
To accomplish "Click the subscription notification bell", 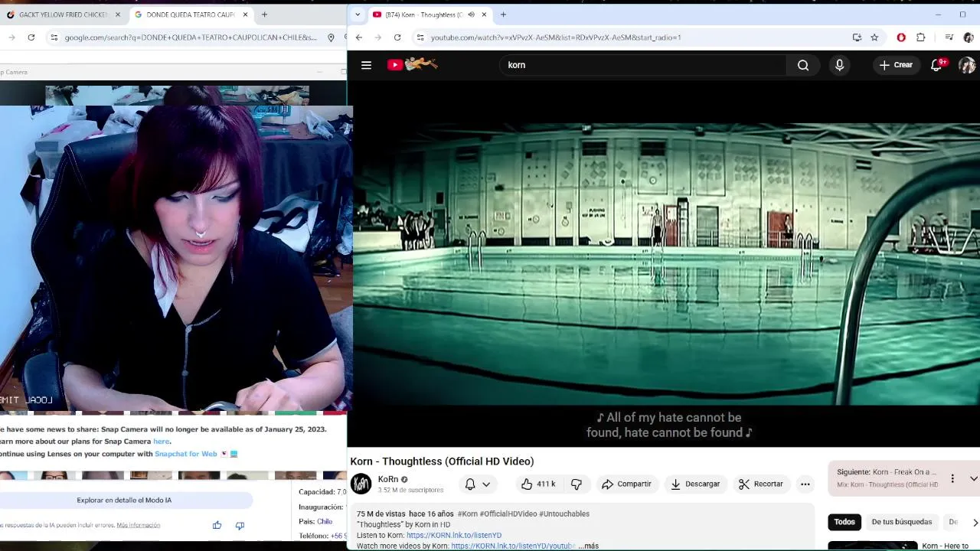I will 470,484.
